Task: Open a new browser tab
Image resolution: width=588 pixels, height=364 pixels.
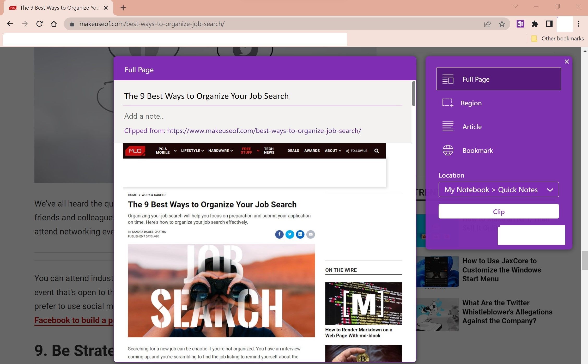Action: (123, 8)
